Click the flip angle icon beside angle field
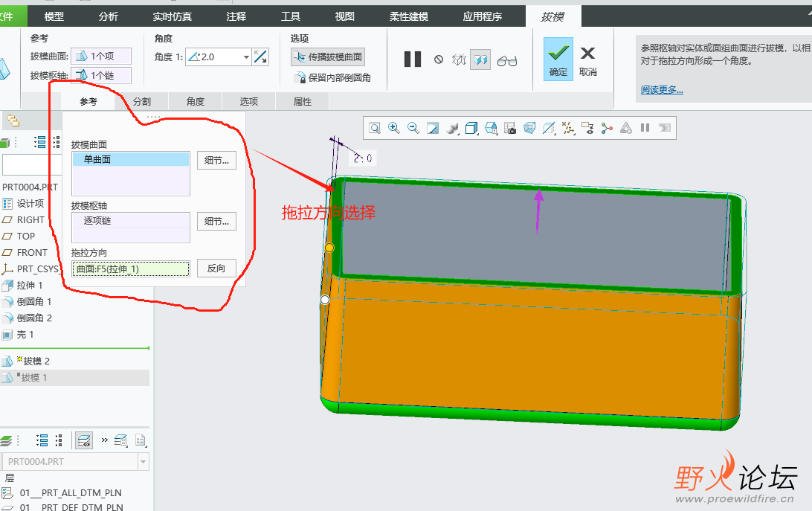 tap(260, 57)
